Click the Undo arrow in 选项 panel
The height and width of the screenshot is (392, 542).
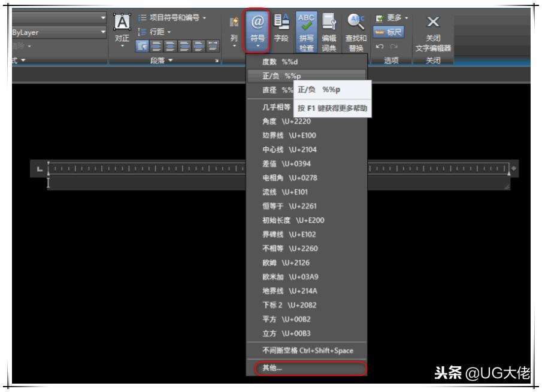tap(380, 46)
